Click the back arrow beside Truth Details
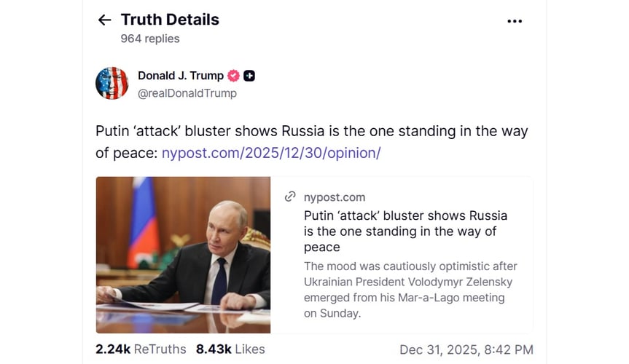629x364 pixels. (104, 20)
